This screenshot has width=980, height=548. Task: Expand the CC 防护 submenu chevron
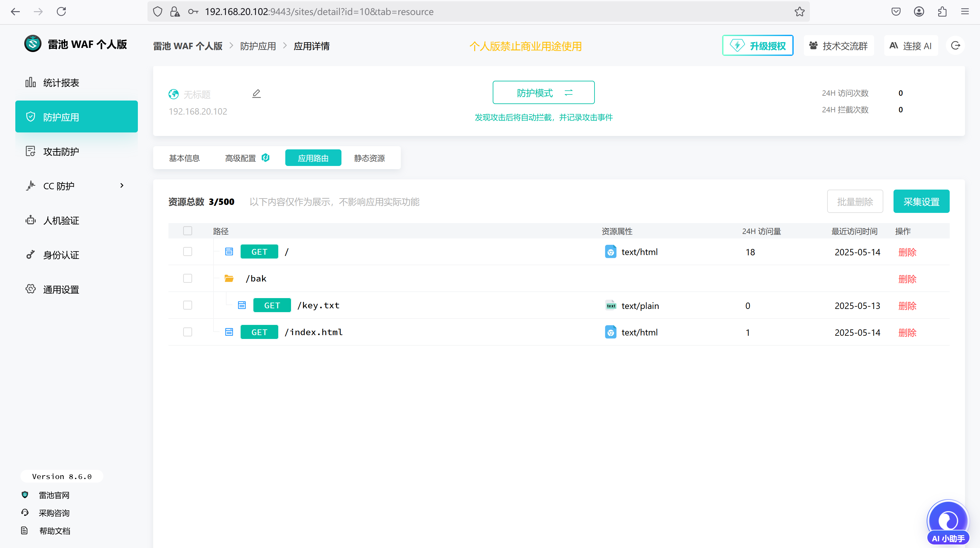coord(122,186)
